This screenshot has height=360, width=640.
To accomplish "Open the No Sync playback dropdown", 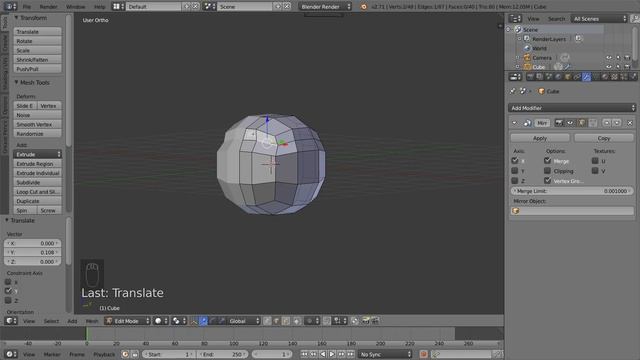I will click(x=385, y=354).
